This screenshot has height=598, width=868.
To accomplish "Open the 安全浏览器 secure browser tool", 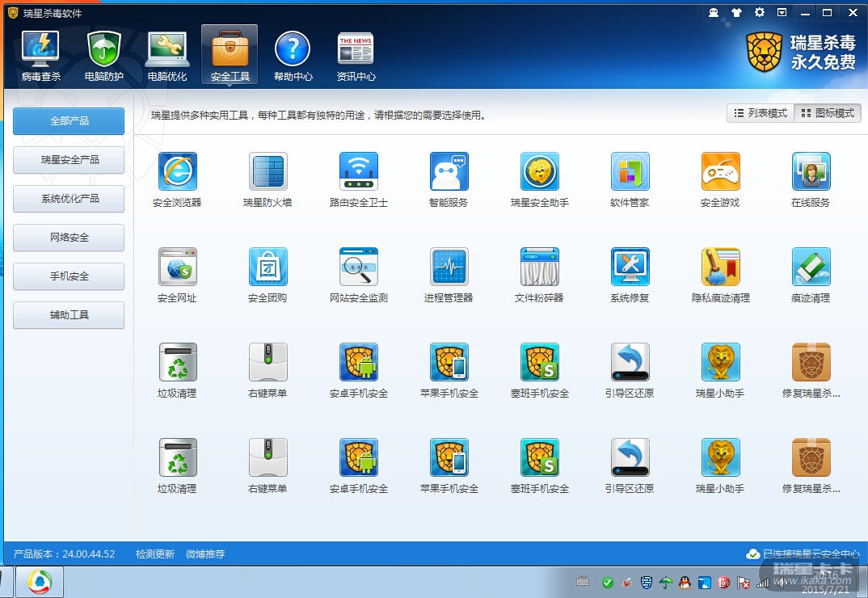I will pos(177,171).
